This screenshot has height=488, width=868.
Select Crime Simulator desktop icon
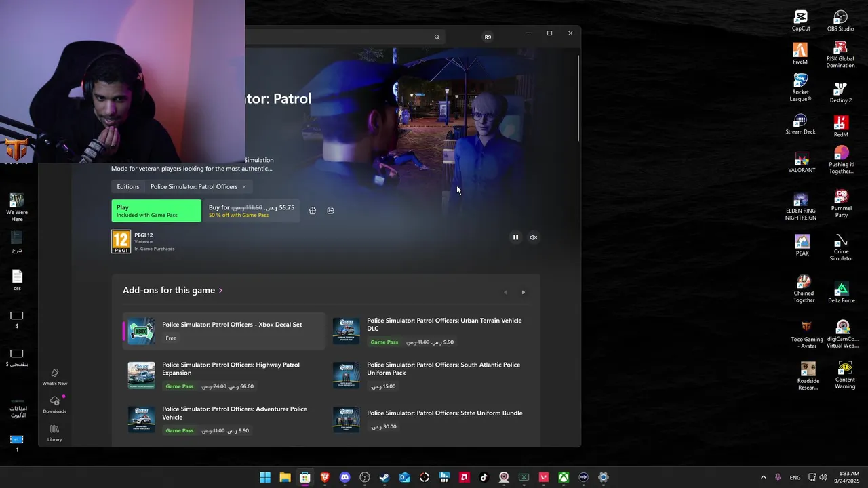tap(841, 247)
